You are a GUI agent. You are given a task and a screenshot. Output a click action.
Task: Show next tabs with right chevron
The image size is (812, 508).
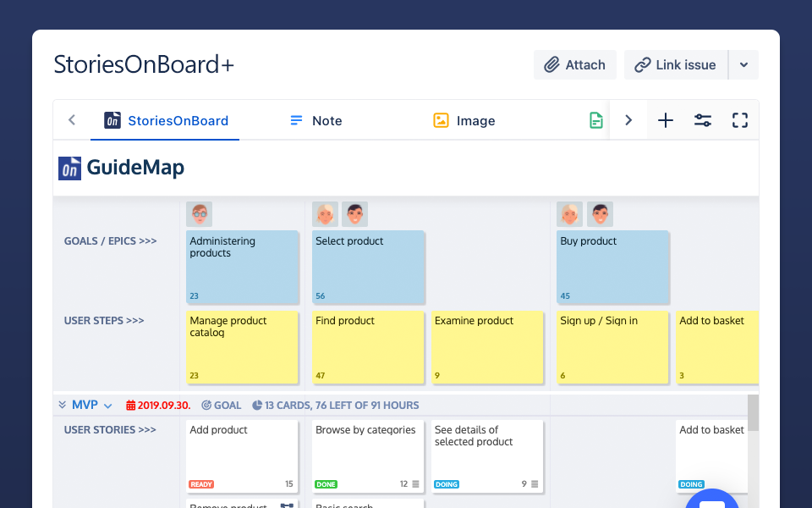click(628, 120)
